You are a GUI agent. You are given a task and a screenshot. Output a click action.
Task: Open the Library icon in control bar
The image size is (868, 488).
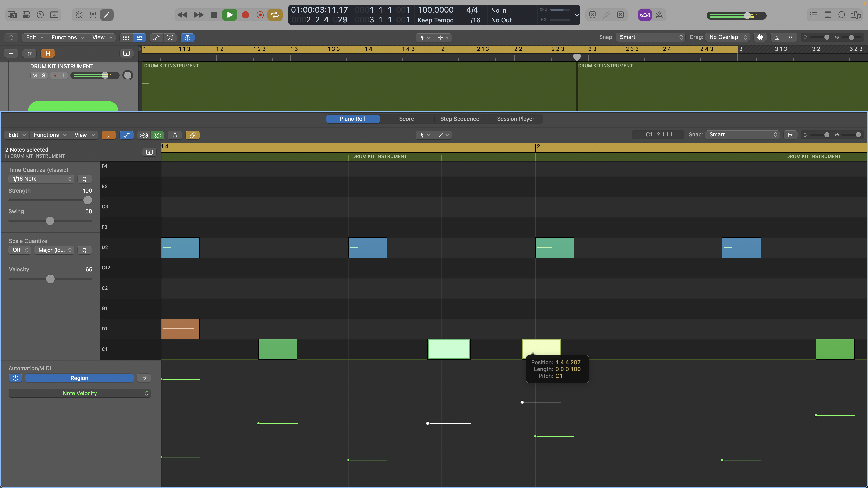coord(12,15)
